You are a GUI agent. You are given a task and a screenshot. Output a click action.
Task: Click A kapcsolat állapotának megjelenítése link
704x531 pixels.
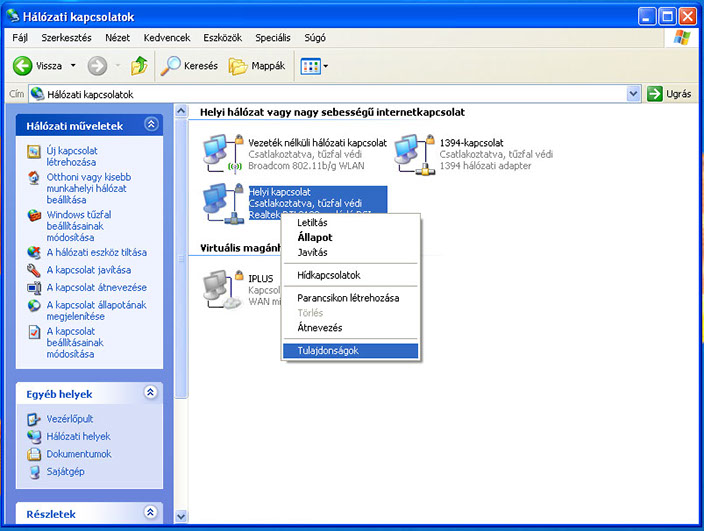coord(97,311)
